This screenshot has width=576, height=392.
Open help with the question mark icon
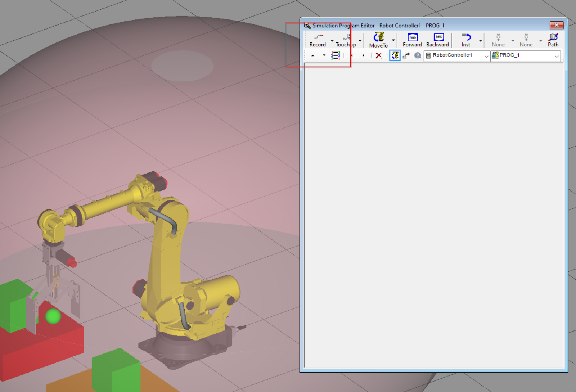coord(418,55)
